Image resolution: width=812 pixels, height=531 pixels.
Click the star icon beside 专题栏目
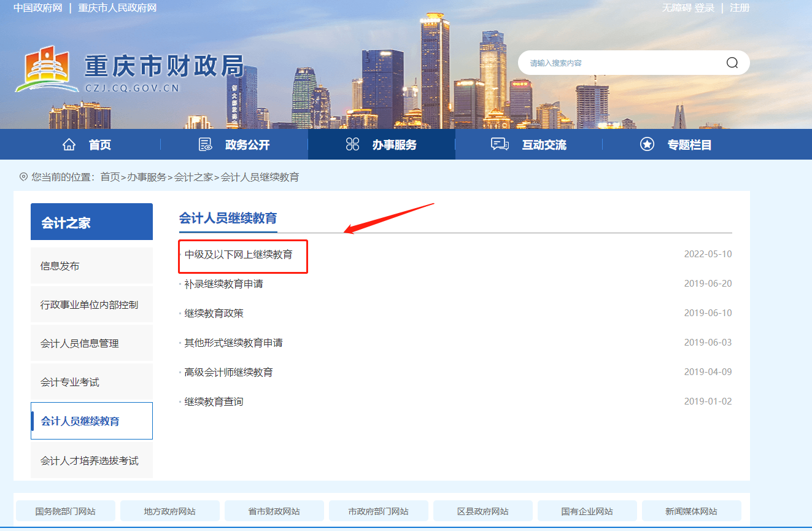tap(648, 144)
